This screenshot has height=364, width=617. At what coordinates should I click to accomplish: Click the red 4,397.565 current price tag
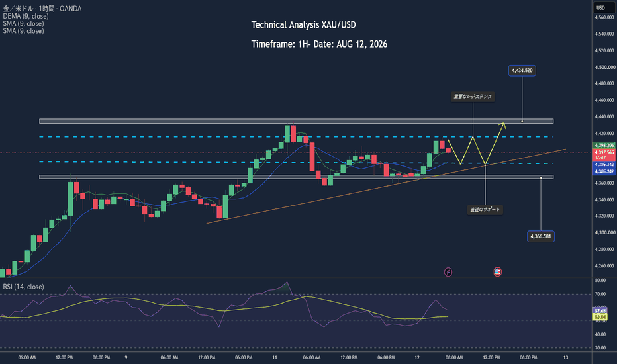pyautogui.click(x=604, y=152)
